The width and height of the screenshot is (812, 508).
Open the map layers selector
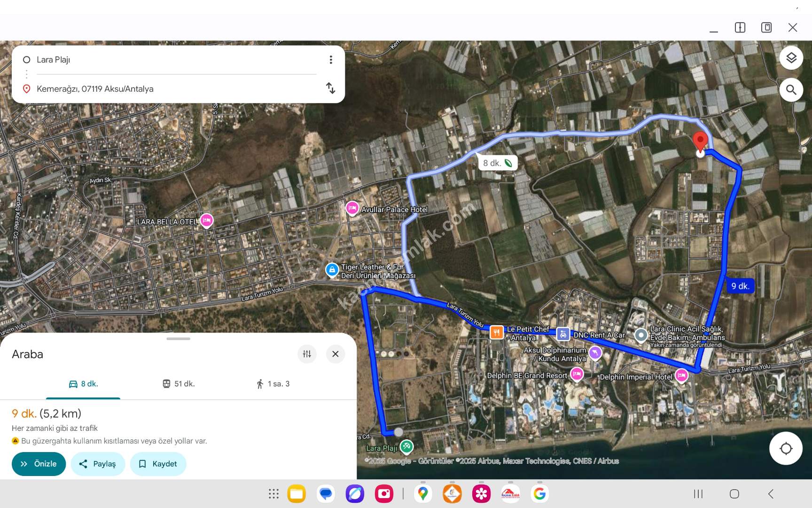791,58
